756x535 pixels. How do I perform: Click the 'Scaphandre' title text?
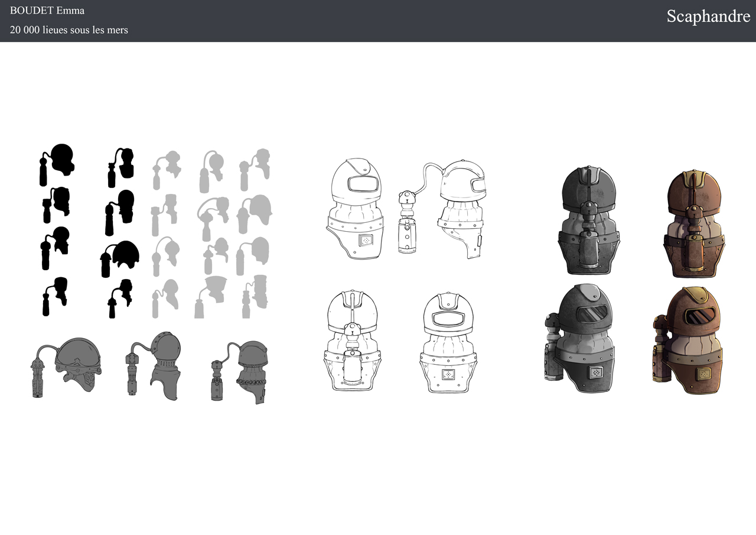click(x=708, y=17)
